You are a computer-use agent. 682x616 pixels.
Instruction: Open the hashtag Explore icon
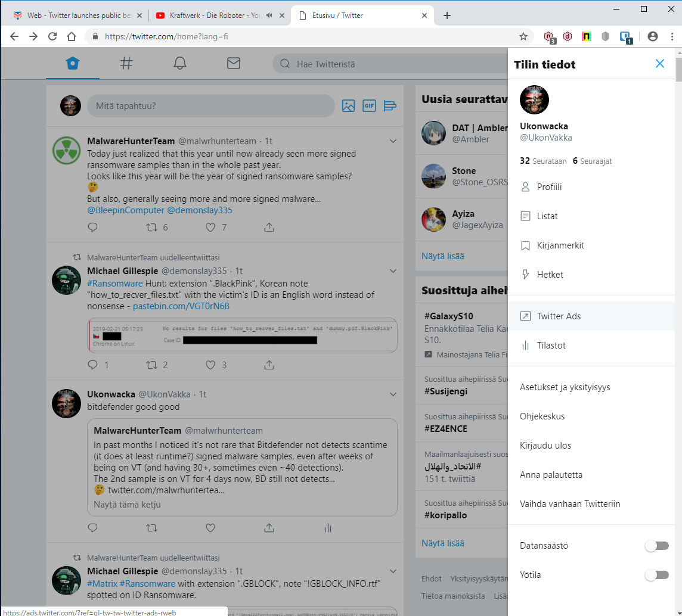tap(126, 64)
